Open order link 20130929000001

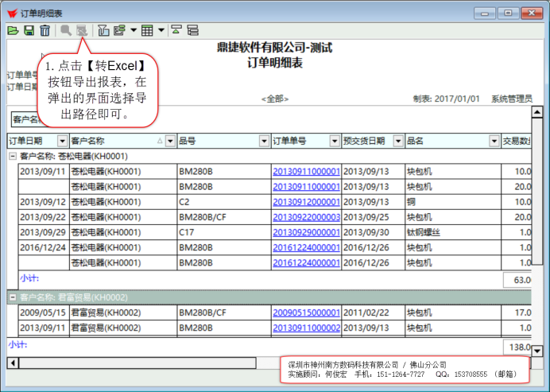point(306,232)
